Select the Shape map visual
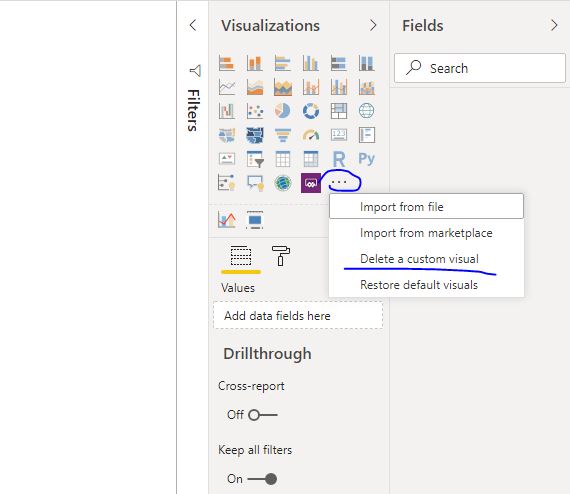The width and height of the screenshot is (570, 494). click(254, 135)
